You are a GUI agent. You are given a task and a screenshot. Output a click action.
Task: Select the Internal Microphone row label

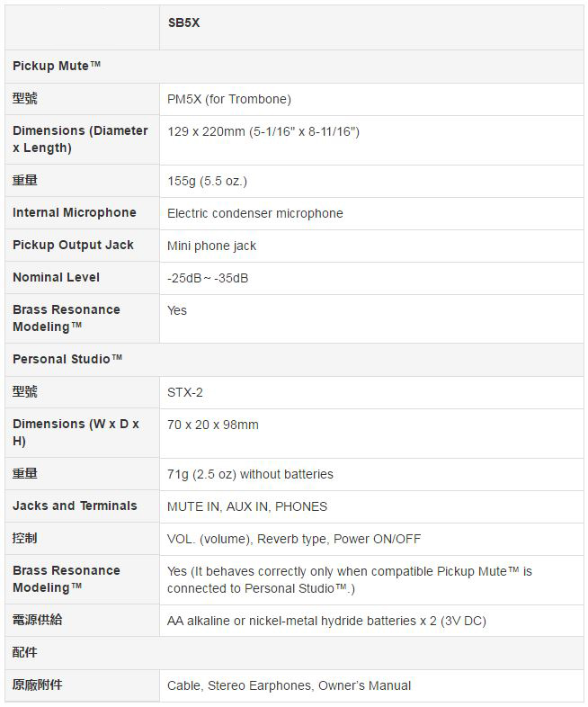pyautogui.click(x=75, y=212)
